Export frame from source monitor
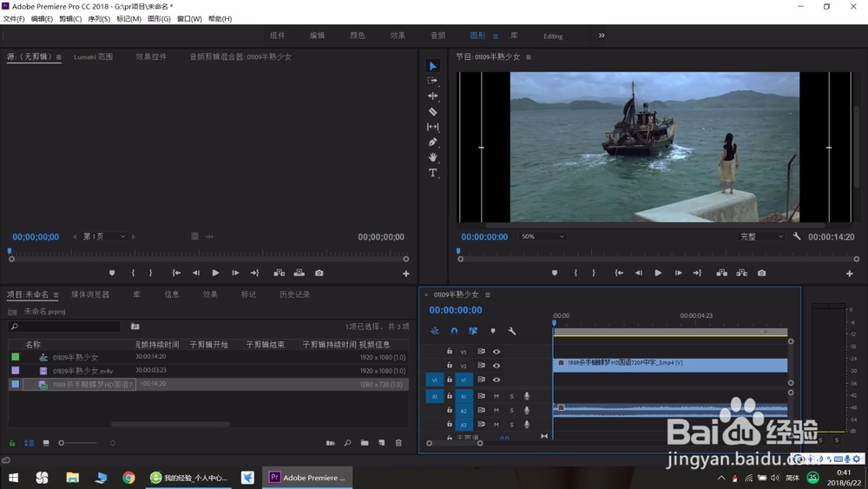 (x=319, y=273)
